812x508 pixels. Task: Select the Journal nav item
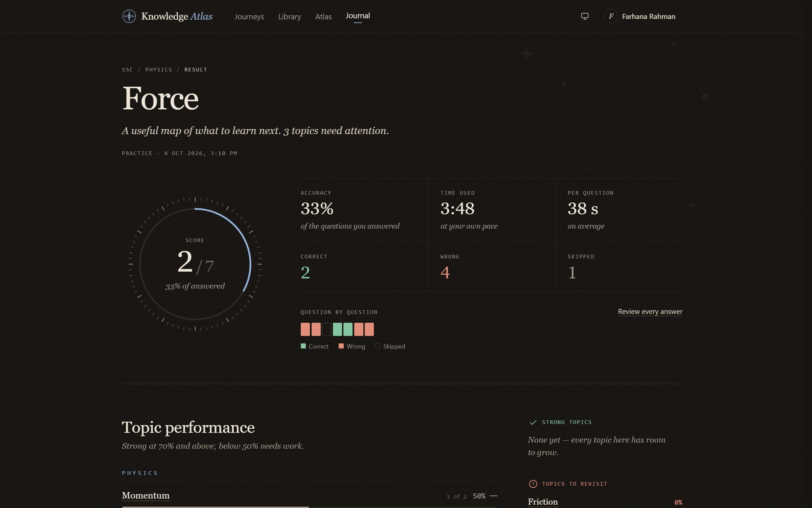coord(358,16)
